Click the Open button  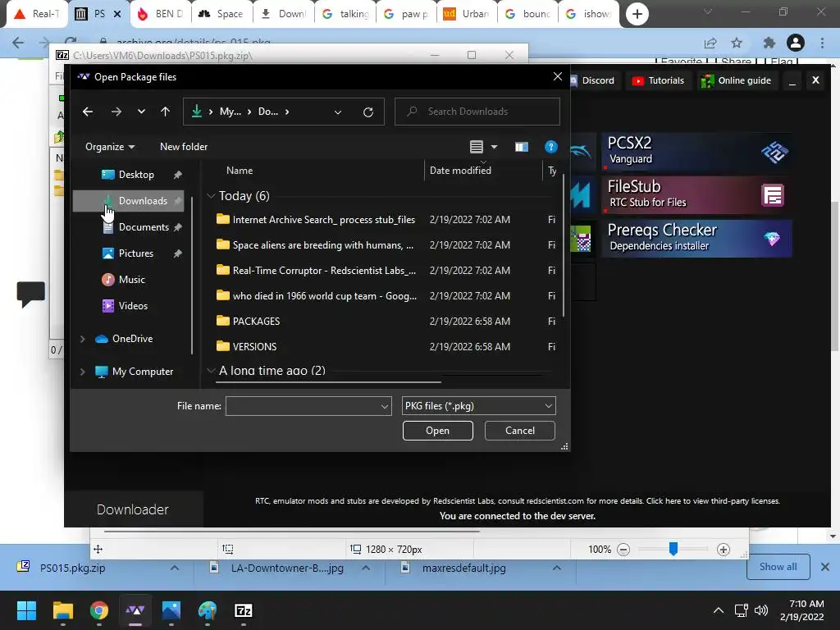click(x=438, y=431)
